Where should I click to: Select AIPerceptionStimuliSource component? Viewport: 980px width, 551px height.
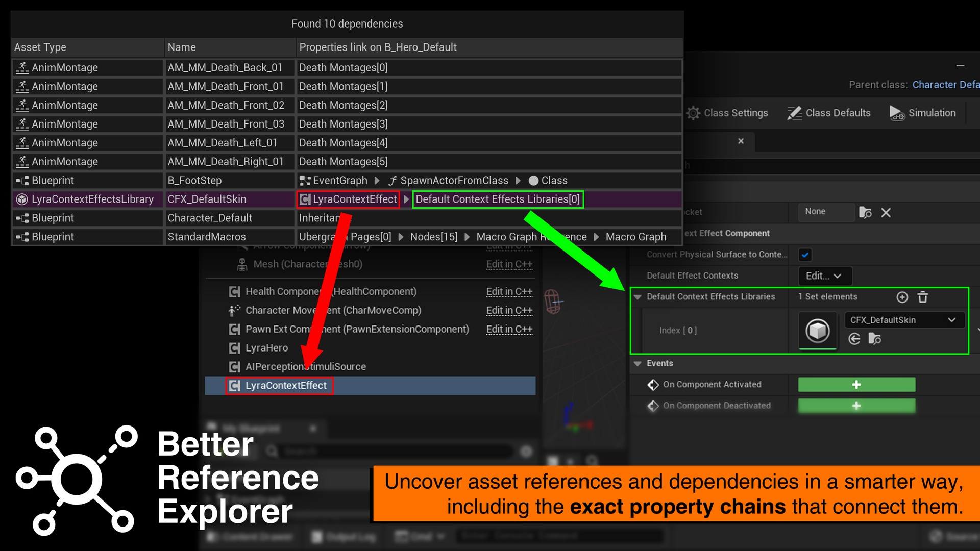tap(305, 367)
